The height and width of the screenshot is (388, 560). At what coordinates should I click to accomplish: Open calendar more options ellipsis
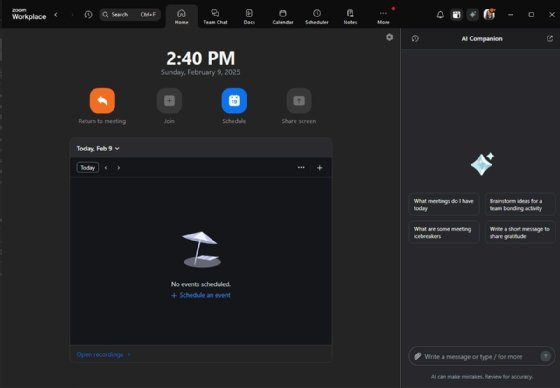[x=301, y=168]
